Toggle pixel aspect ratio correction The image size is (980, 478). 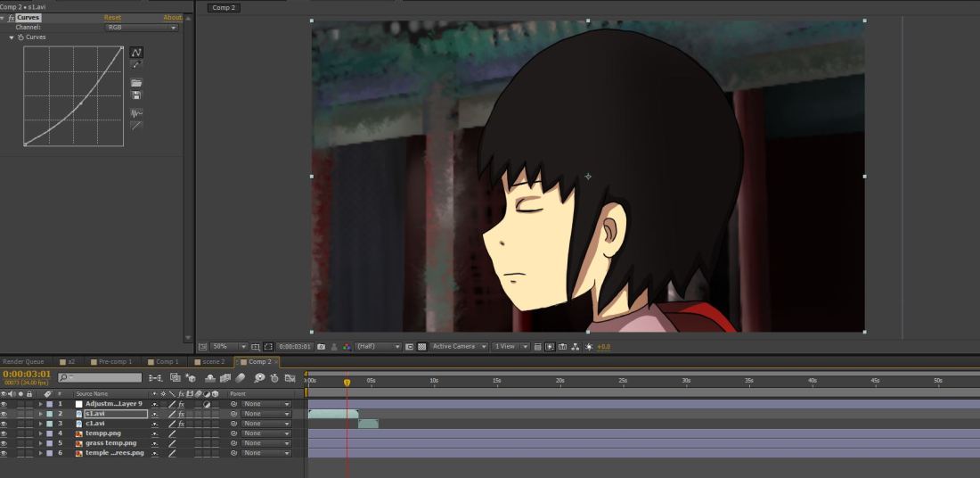click(537, 347)
